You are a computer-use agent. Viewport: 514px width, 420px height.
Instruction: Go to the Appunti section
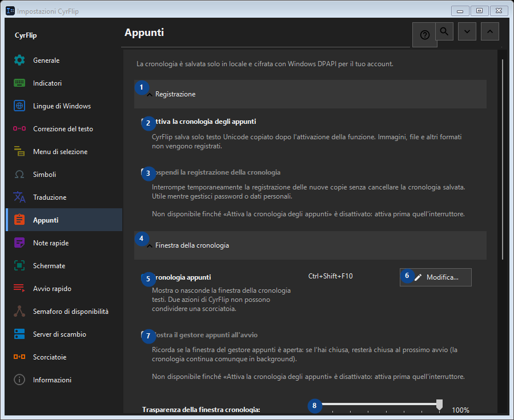[x=64, y=220]
